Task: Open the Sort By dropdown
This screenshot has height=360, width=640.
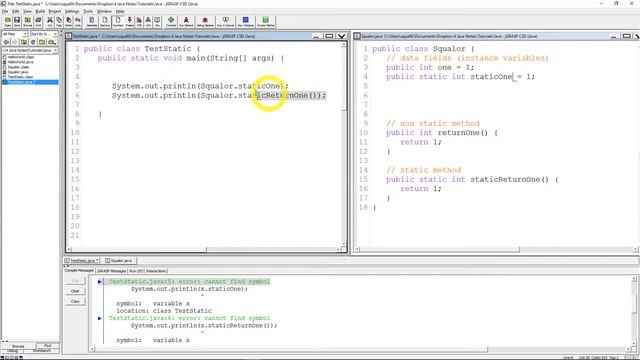Action: click(44, 34)
